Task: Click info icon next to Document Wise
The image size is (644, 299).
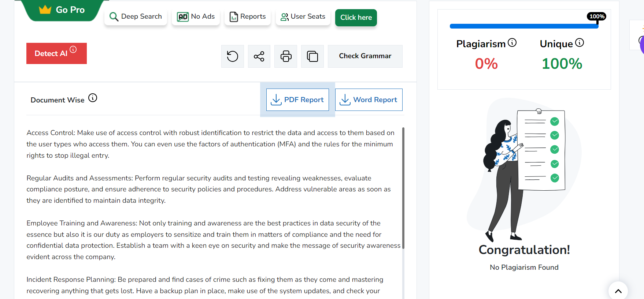Action: [x=93, y=98]
